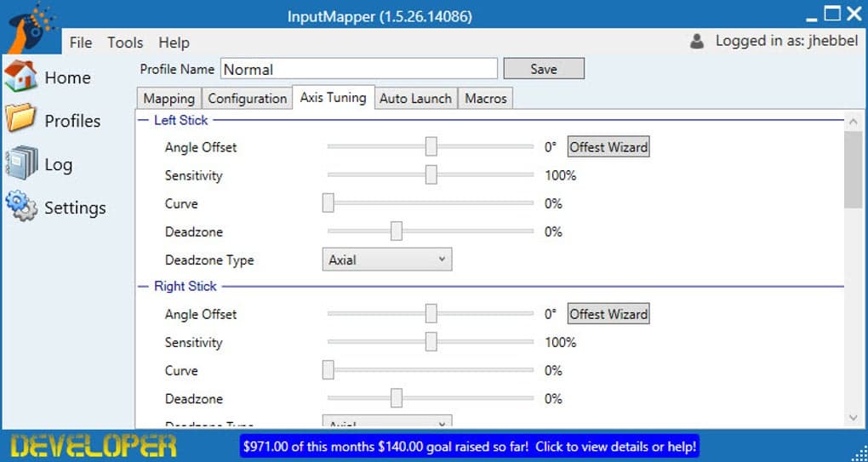This screenshot has width=868, height=462.
Task: Open Right Stick Deadzone Type dropdown
Action: 387,422
